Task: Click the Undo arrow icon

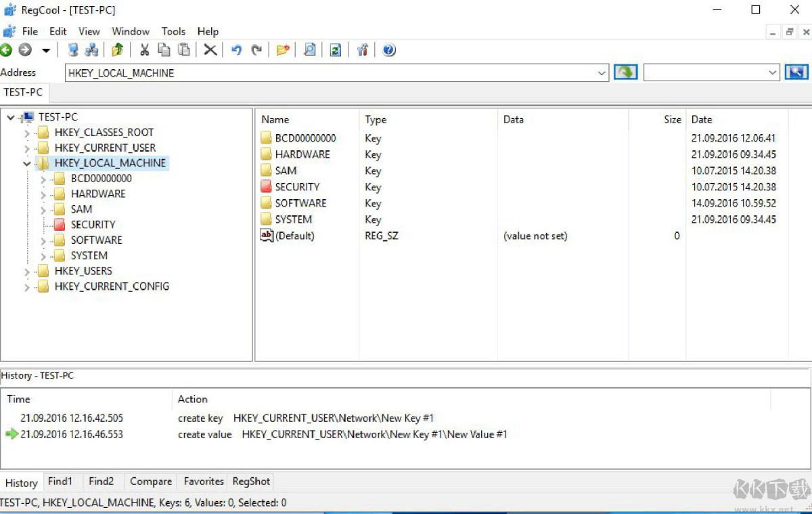Action: click(236, 50)
